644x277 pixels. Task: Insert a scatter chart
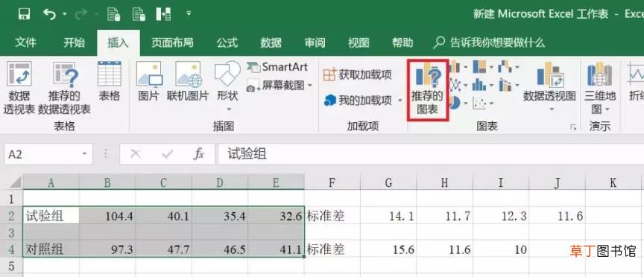point(482,103)
